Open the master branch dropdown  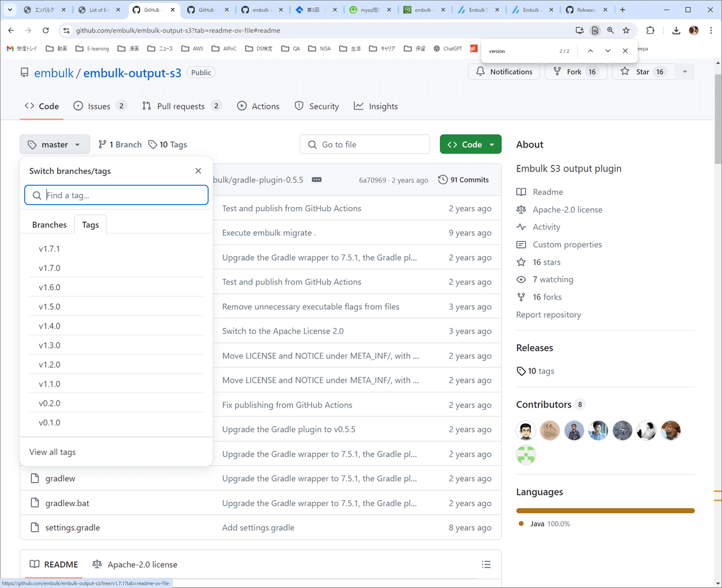[x=55, y=144]
